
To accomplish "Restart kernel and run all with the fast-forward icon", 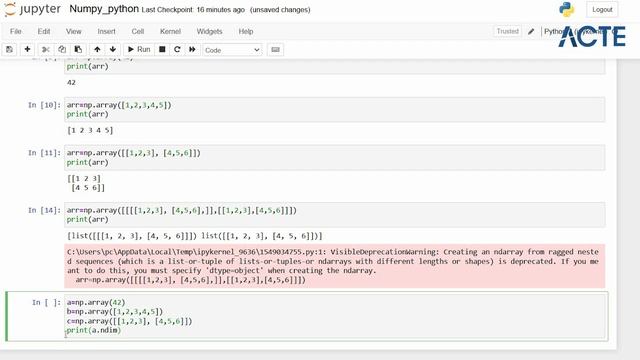I will (192, 49).
